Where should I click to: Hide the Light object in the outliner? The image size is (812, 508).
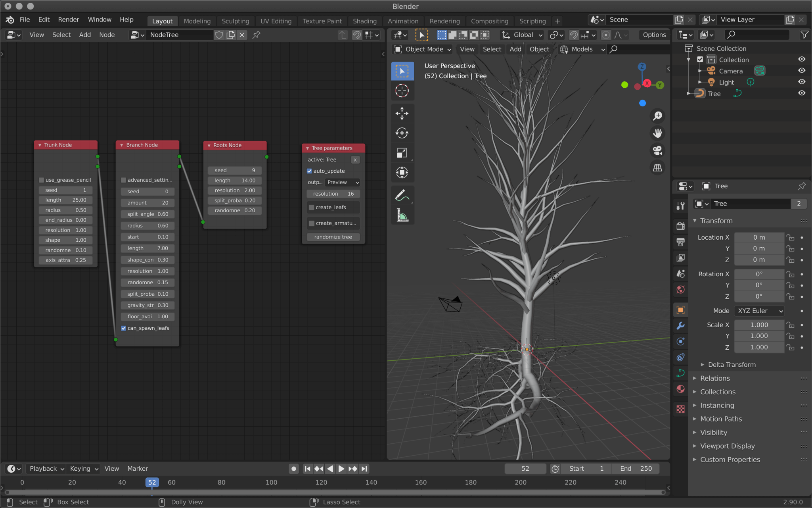802,82
